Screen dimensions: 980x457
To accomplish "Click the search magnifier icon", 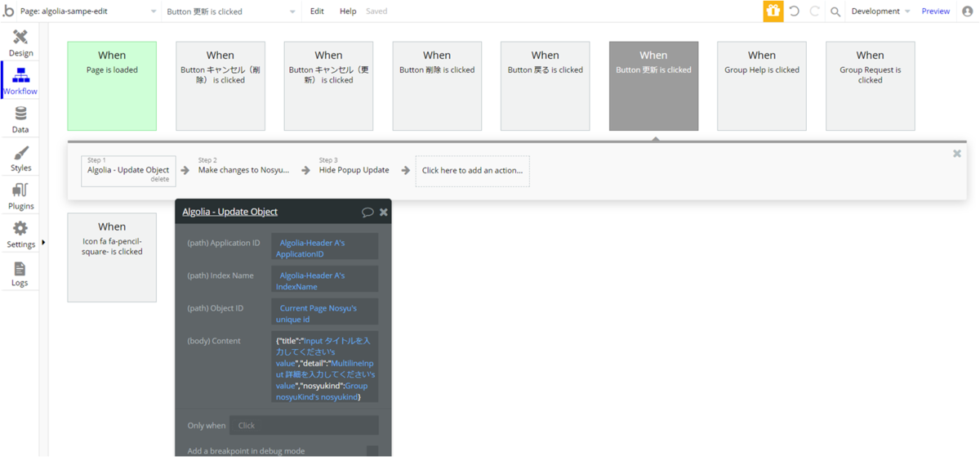I will click(x=835, y=11).
